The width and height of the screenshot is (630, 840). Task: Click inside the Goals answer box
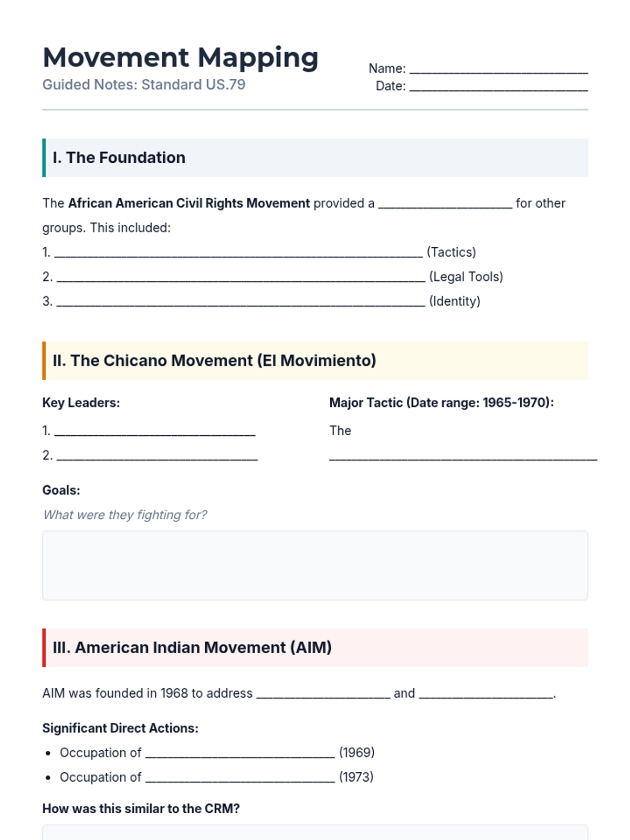(315, 565)
